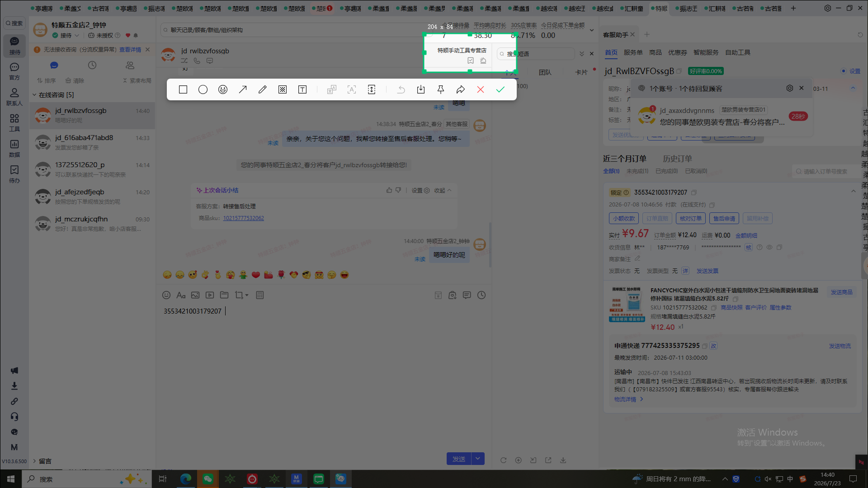Reveal the hidden address with the eye icon

pyautogui.click(x=769, y=247)
